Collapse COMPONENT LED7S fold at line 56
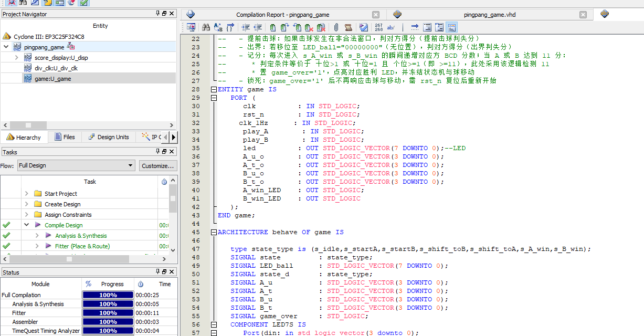The image size is (644, 336). click(x=214, y=324)
